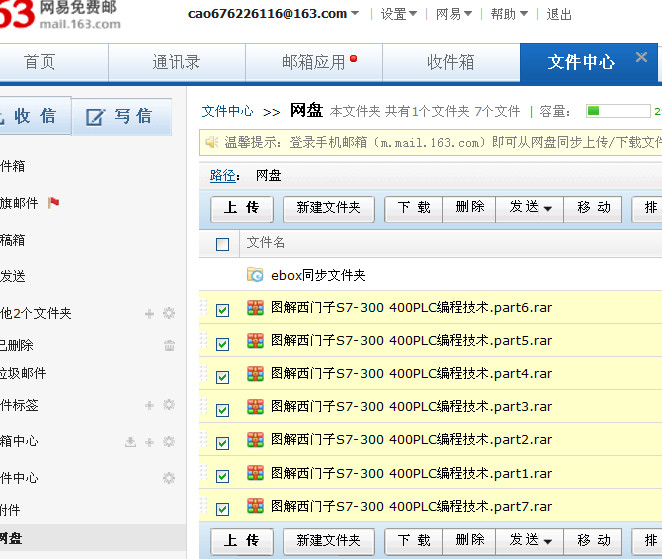Click the plus icon beside 其他2个文件夹
Viewport: 662px width, 559px height.
150,313
